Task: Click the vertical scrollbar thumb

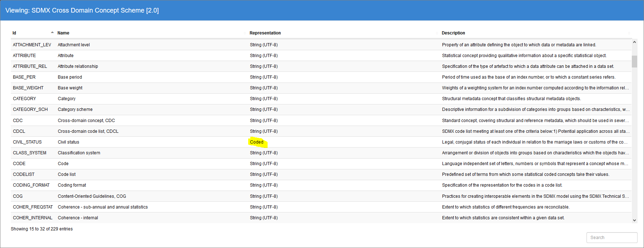Action: [x=634, y=61]
